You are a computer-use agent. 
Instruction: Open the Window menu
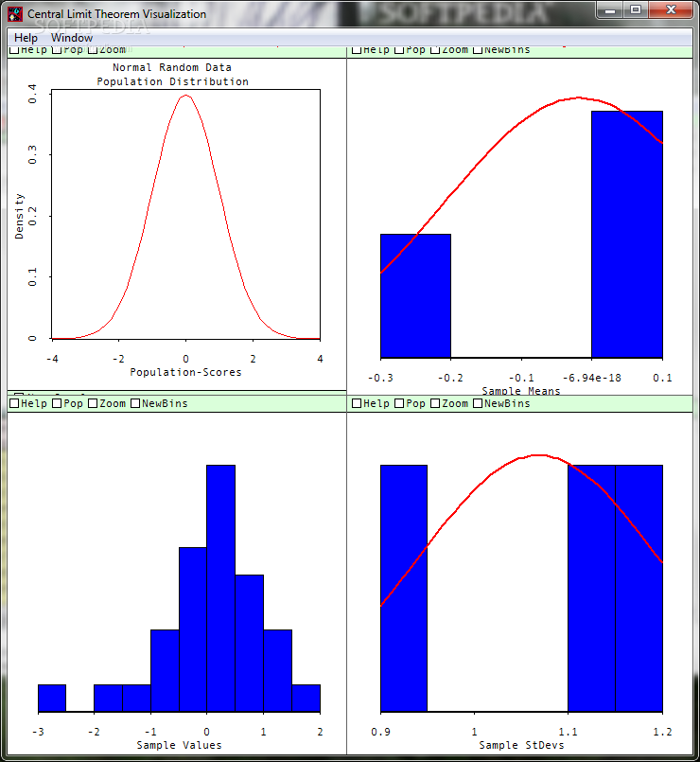coord(71,38)
